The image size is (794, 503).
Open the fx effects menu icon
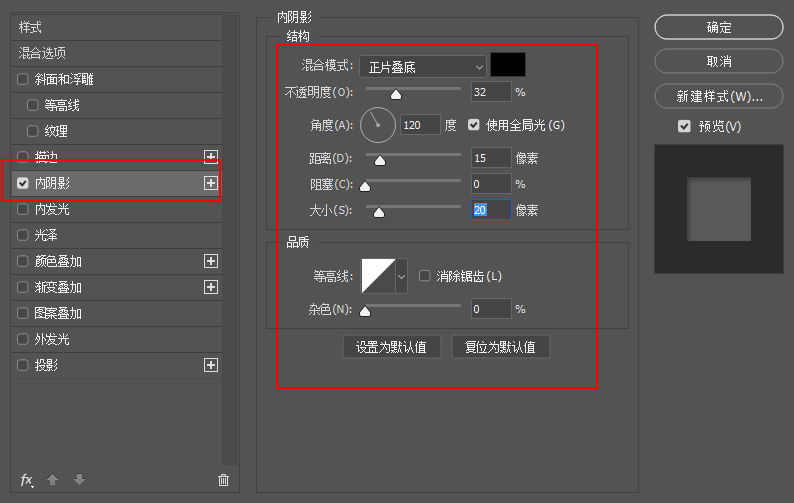27,480
